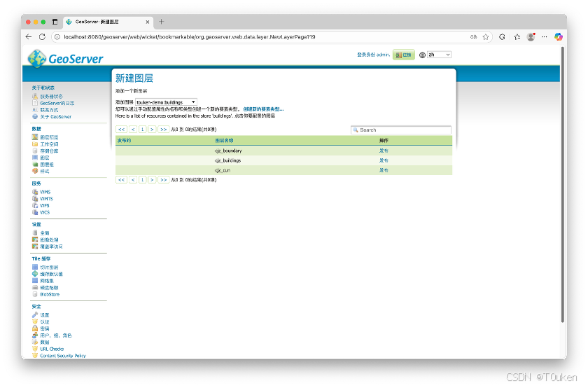Open the URL Checks link
588x388 pixels.
pyautogui.click(x=52, y=349)
